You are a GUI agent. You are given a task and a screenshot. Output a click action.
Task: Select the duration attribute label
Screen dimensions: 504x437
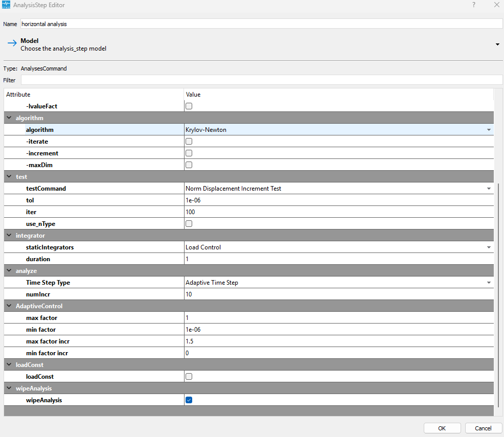(x=38, y=259)
